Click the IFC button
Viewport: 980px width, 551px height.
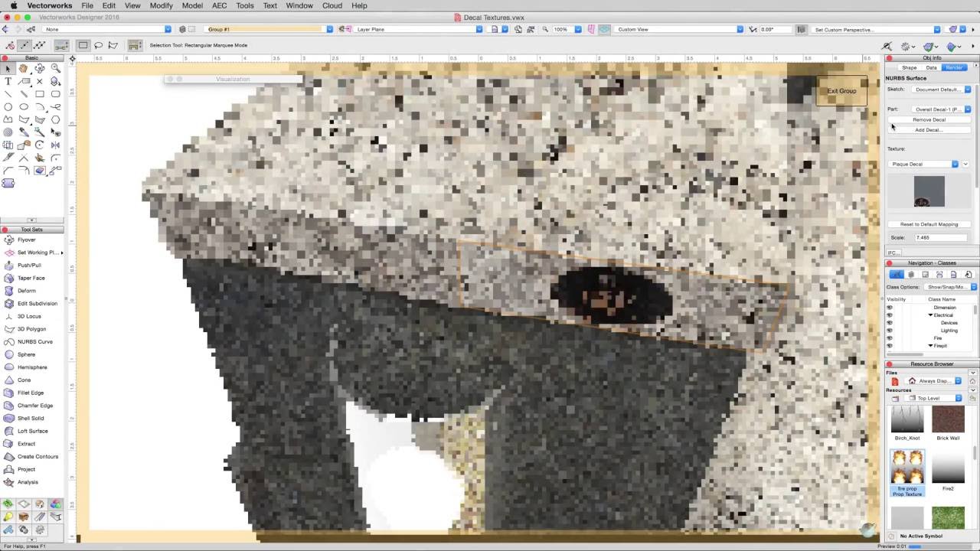click(893, 253)
